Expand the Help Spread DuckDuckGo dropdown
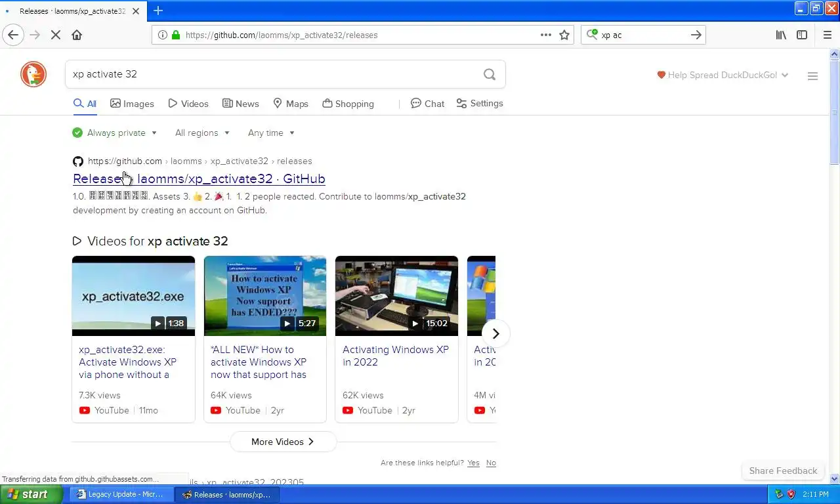The image size is (840, 504). tap(723, 75)
